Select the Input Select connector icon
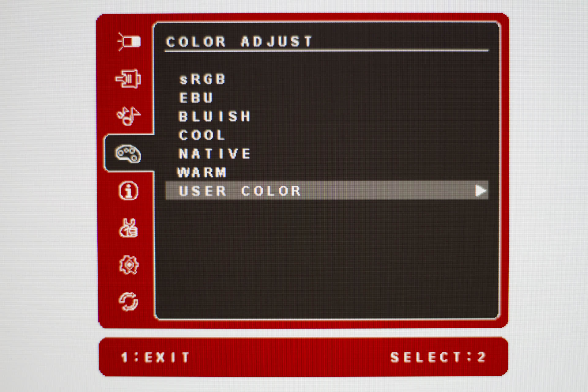The image size is (588, 392). (x=128, y=78)
